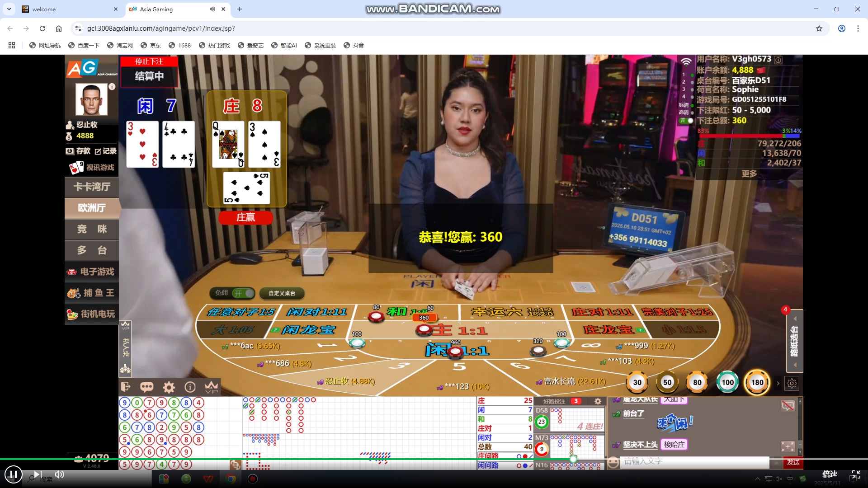
Task: Switch to 卡卡湾厅 lobby
Action: (x=92, y=187)
